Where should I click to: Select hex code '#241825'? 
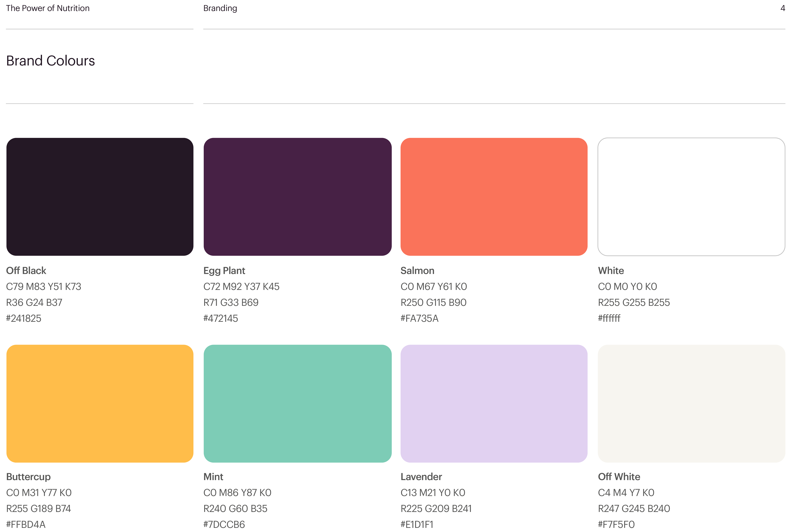click(x=24, y=318)
